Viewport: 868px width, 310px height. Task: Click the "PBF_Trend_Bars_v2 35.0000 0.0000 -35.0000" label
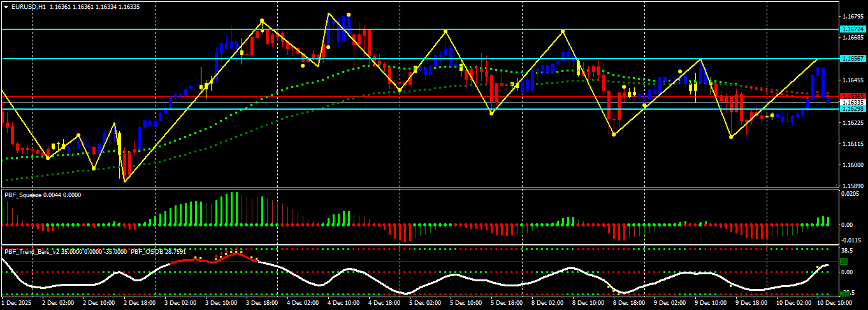pyautogui.click(x=66, y=252)
